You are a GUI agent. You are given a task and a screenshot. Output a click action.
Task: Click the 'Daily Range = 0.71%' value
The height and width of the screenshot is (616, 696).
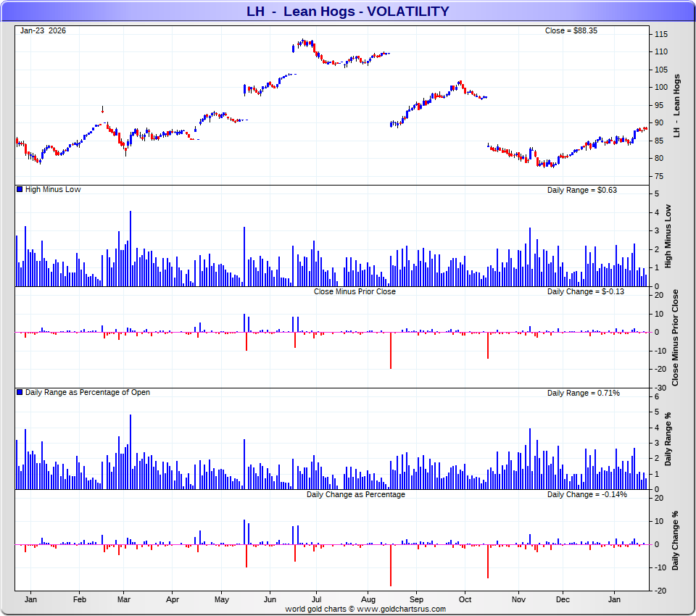click(x=583, y=393)
